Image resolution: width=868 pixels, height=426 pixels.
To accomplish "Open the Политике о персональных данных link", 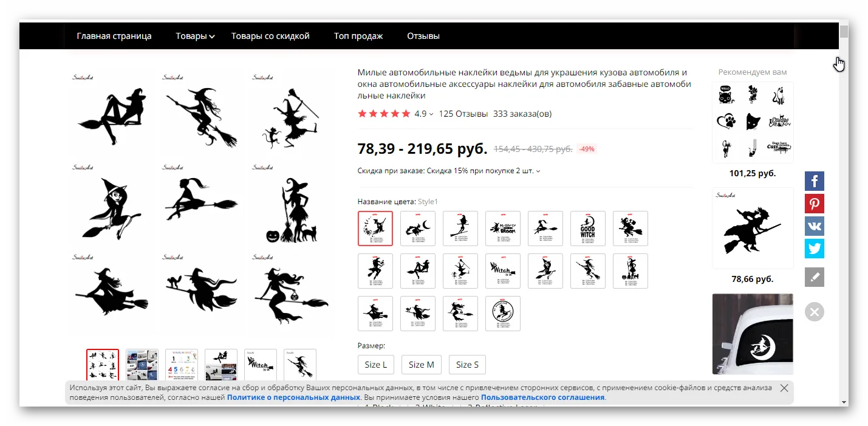I will (x=293, y=397).
